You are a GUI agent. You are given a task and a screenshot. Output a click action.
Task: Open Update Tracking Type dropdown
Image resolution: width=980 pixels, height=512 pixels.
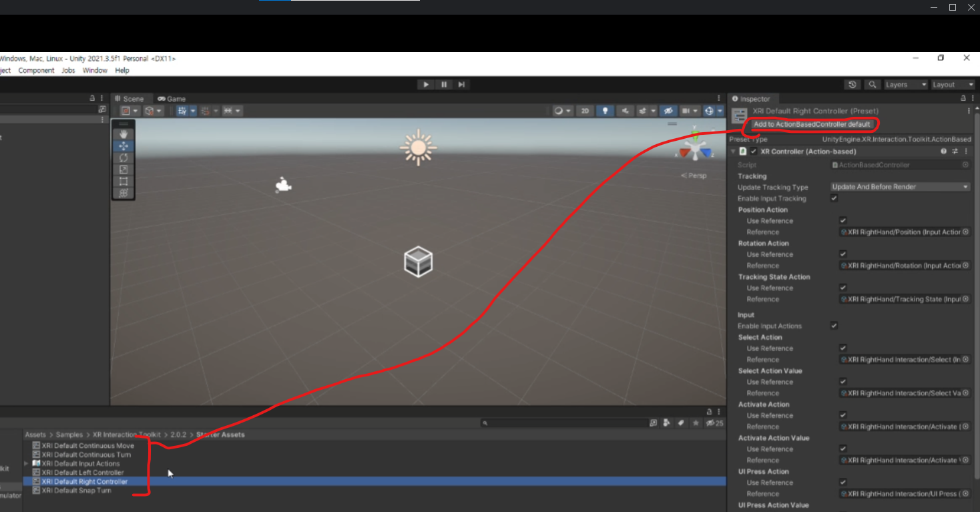tap(900, 187)
